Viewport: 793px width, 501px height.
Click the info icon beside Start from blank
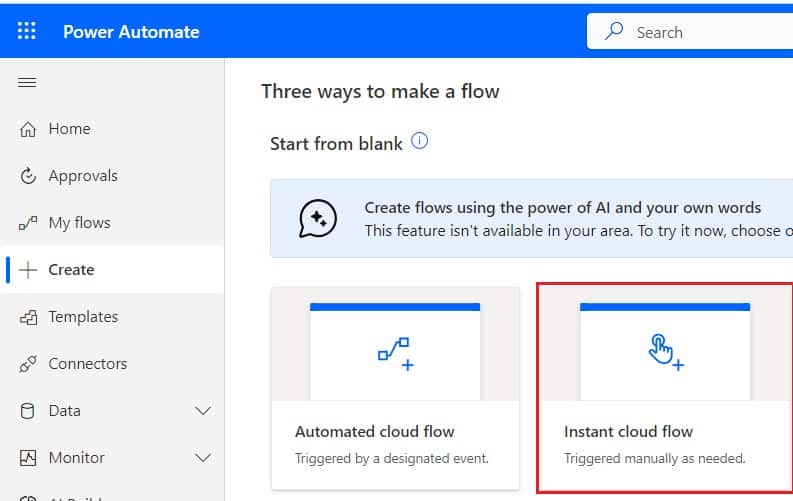point(419,141)
